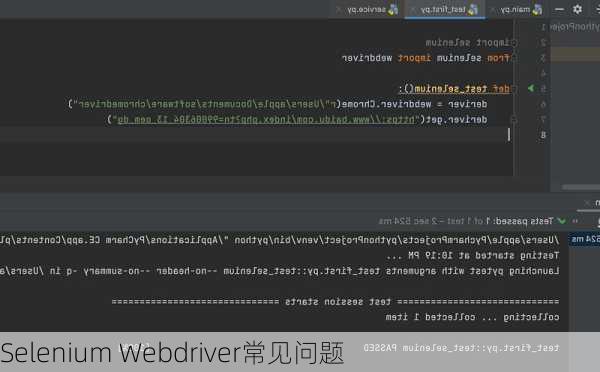
Task: Click 'Testing started at 10:19 PM' console line
Action: [473, 256]
